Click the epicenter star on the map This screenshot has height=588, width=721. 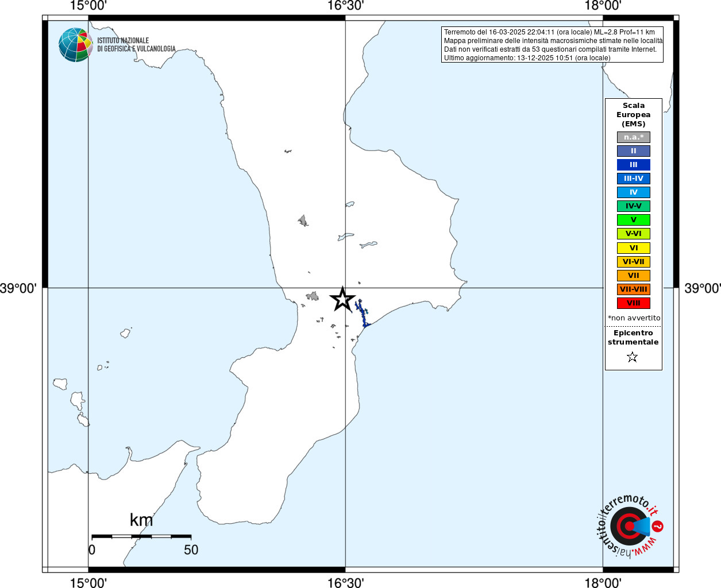click(343, 299)
